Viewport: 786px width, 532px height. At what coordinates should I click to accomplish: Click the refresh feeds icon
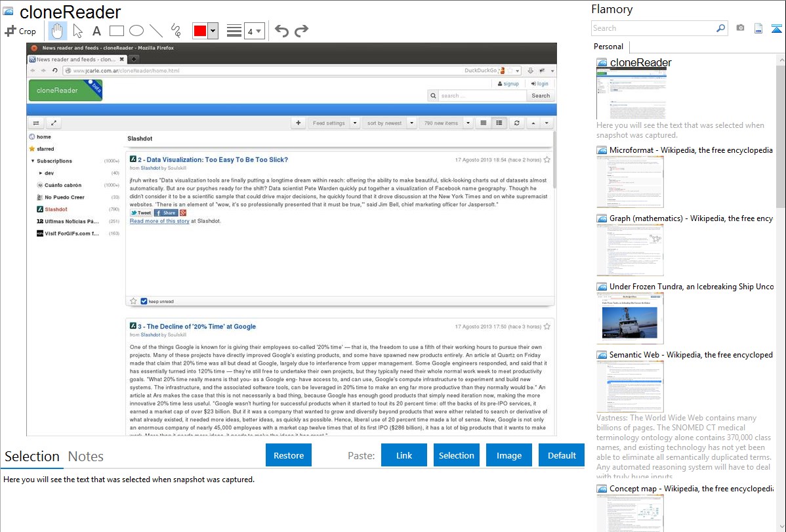(x=516, y=123)
